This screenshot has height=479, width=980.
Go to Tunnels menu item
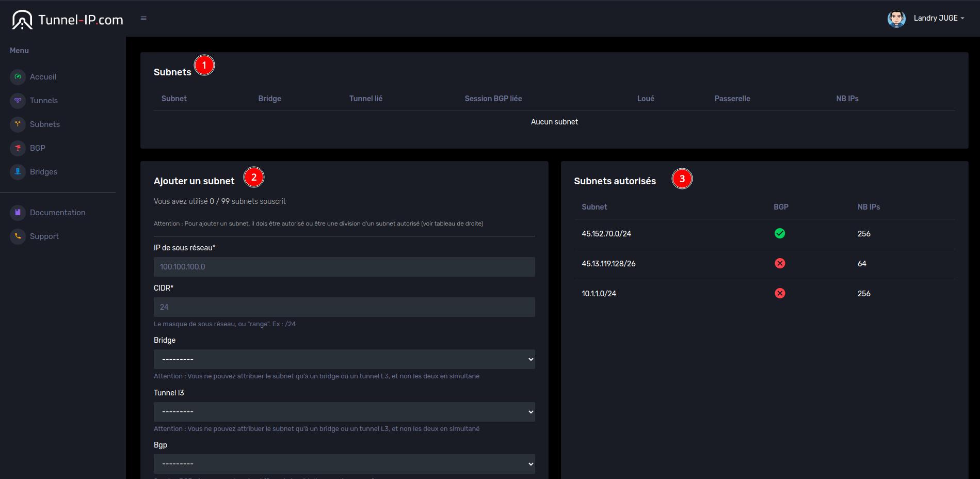44,101
